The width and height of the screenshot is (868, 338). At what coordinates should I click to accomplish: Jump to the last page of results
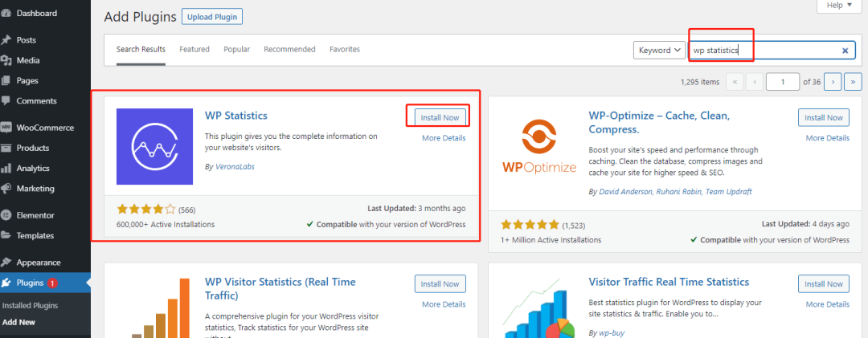coord(853,81)
